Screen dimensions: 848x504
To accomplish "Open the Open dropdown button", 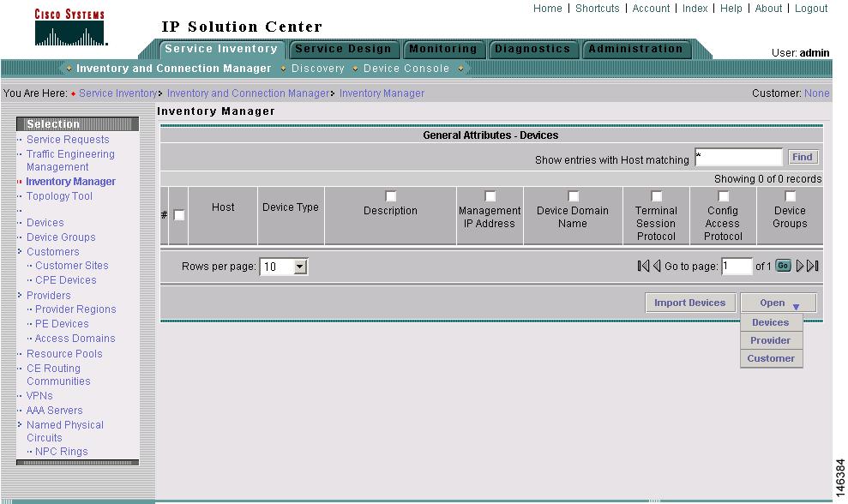I will coord(779,303).
